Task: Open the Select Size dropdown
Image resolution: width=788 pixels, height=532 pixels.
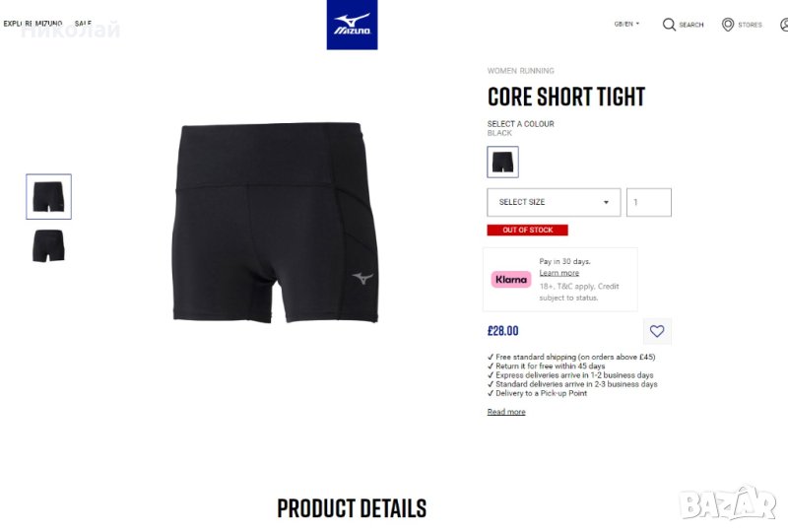Action: [554, 202]
